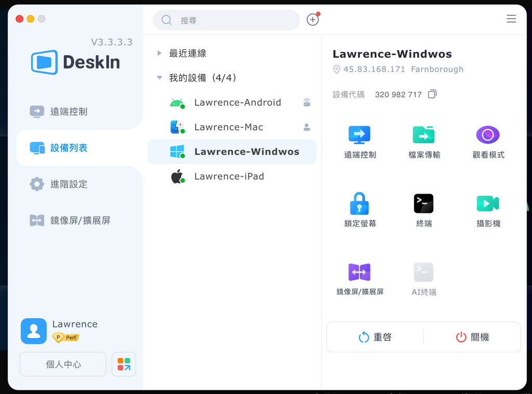Open the AI終端 icon
The image size is (532, 394).
point(423,272)
